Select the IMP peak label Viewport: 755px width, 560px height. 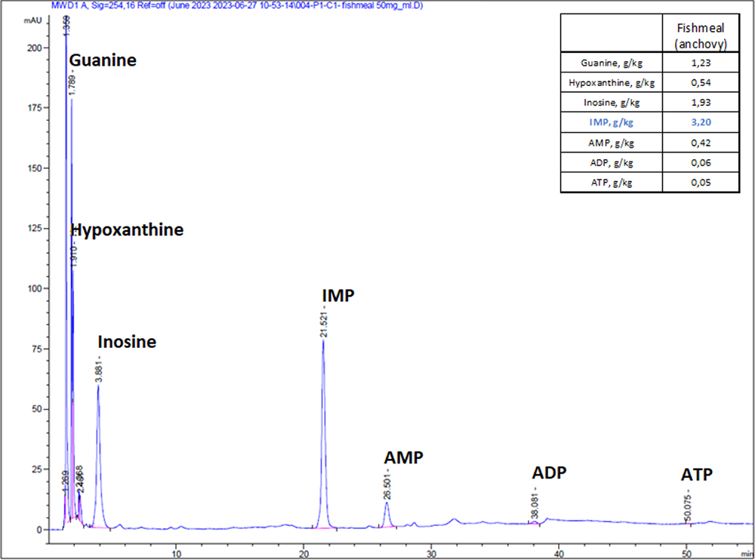[337, 295]
